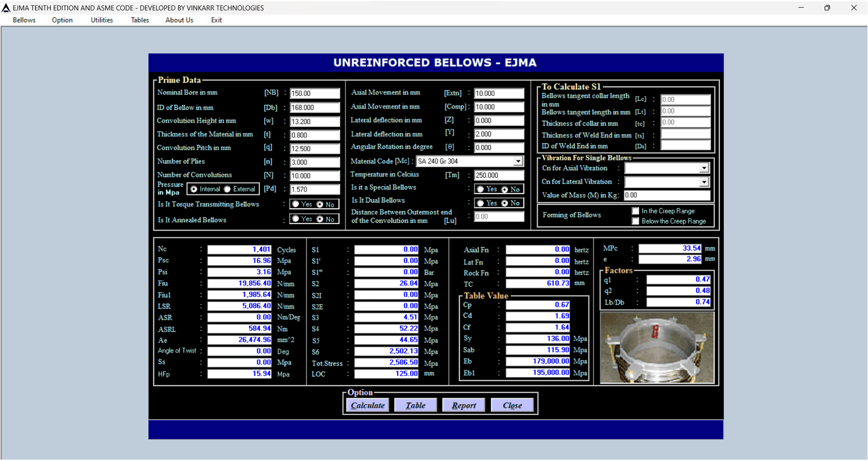
Task: Click the Nominal Bore input field
Action: point(315,93)
